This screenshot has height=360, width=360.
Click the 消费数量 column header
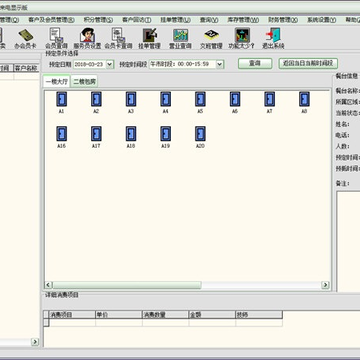(165, 315)
